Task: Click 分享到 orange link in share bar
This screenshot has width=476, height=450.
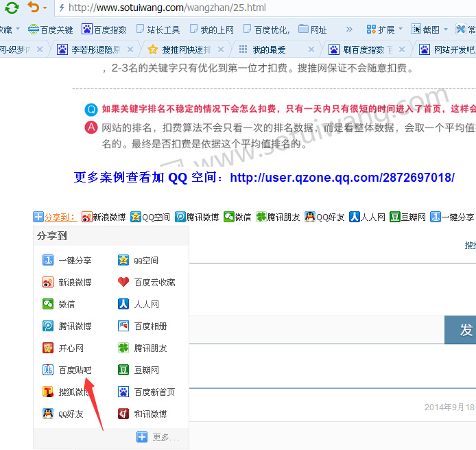Action: tap(60, 217)
